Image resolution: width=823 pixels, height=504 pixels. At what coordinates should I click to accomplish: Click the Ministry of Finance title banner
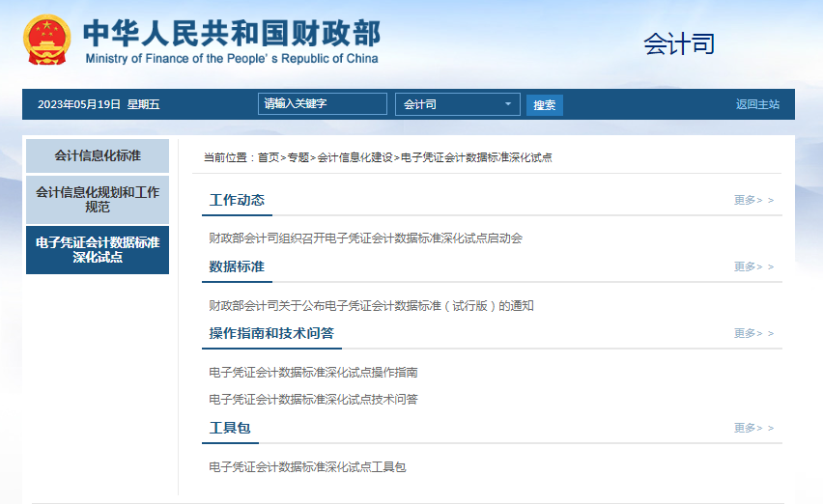[232, 42]
